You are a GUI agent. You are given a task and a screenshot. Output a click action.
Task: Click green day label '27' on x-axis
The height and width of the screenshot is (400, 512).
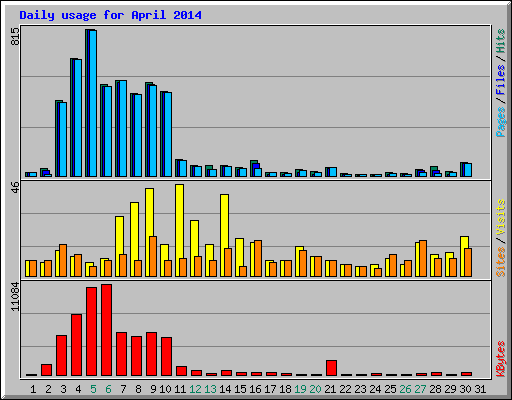click(x=420, y=389)
